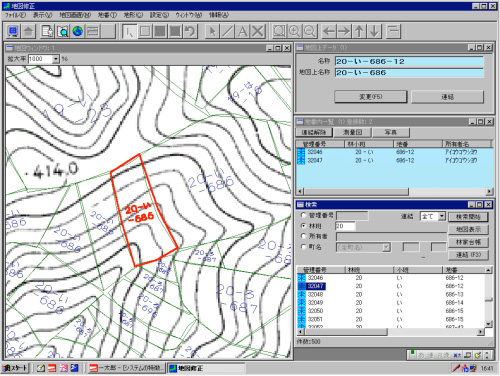The image size is (500, 376).
Task: Click the globe icon in the toolbar
Action: click(78, 32)
